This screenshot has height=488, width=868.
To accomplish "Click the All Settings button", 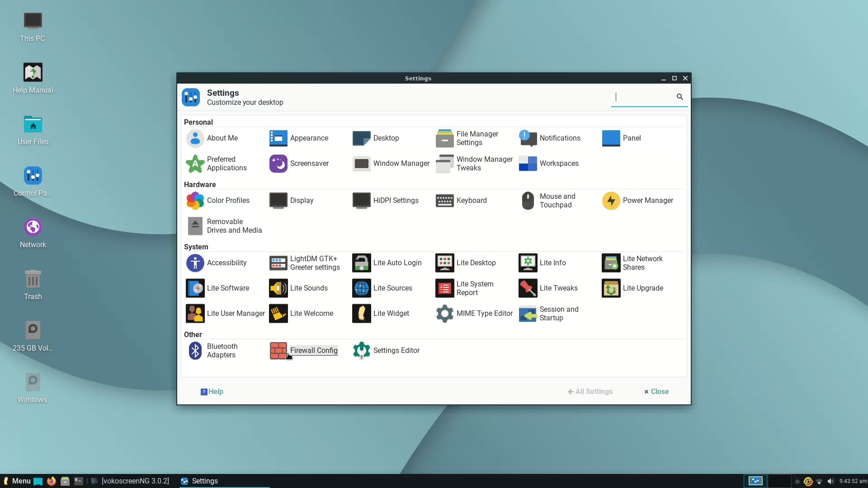I will [x=590, y=392].
